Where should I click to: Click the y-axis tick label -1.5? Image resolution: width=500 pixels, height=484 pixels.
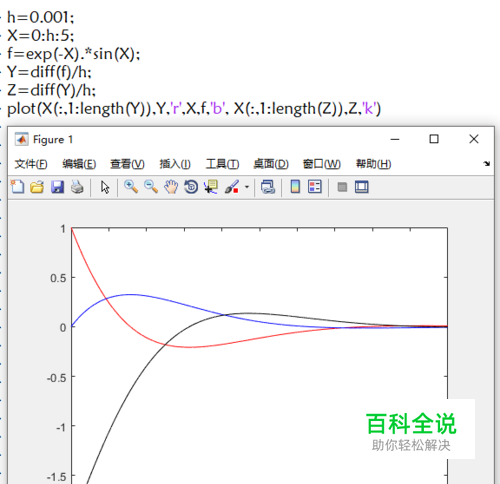[56, 477]
